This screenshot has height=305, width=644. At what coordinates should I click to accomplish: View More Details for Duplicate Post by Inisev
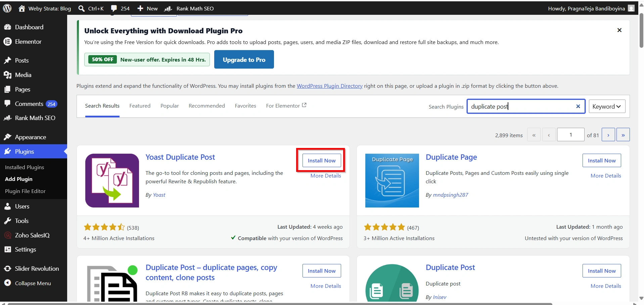point(606,286)
